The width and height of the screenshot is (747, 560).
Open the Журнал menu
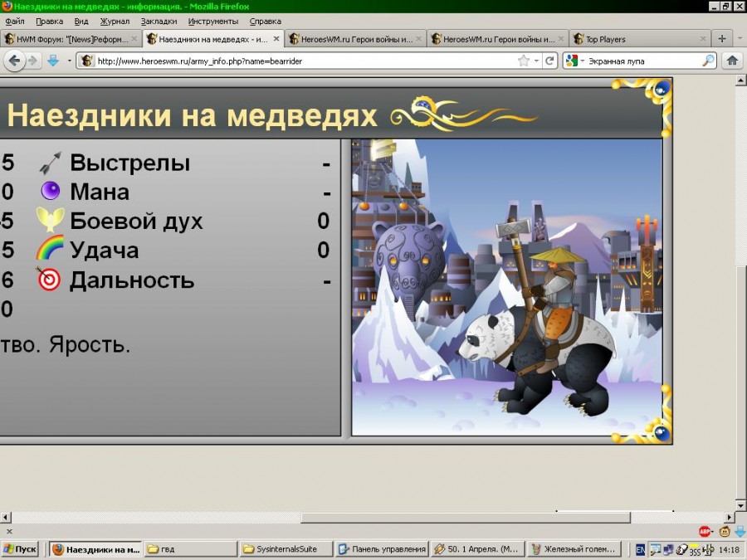pyautogui.click(x=115, y=22)
